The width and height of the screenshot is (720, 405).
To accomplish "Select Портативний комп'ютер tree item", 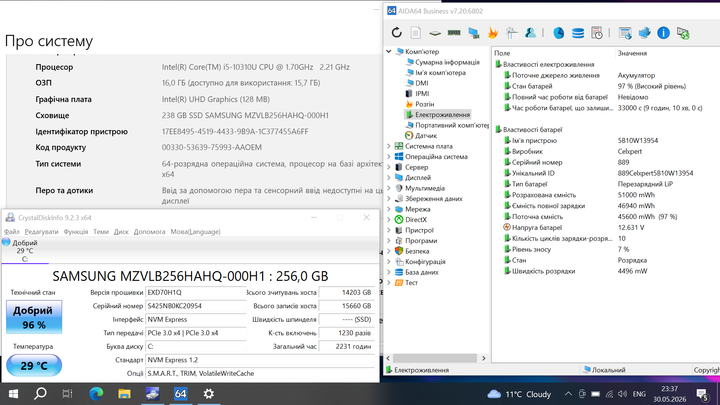I will [x=452, y=125].
